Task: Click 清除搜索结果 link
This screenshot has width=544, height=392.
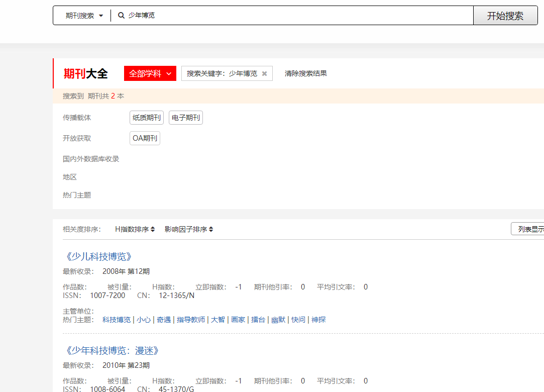Action: [305, 73]
